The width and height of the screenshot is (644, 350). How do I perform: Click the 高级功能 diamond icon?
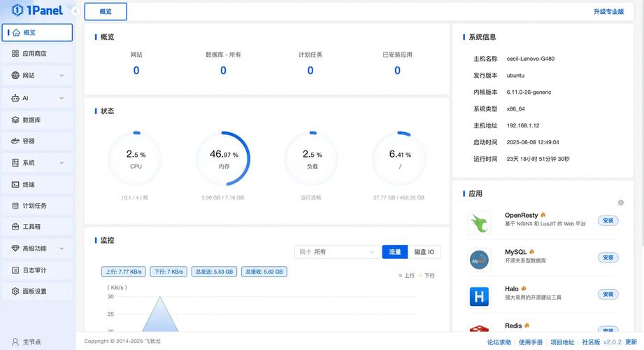coord(15,248)
